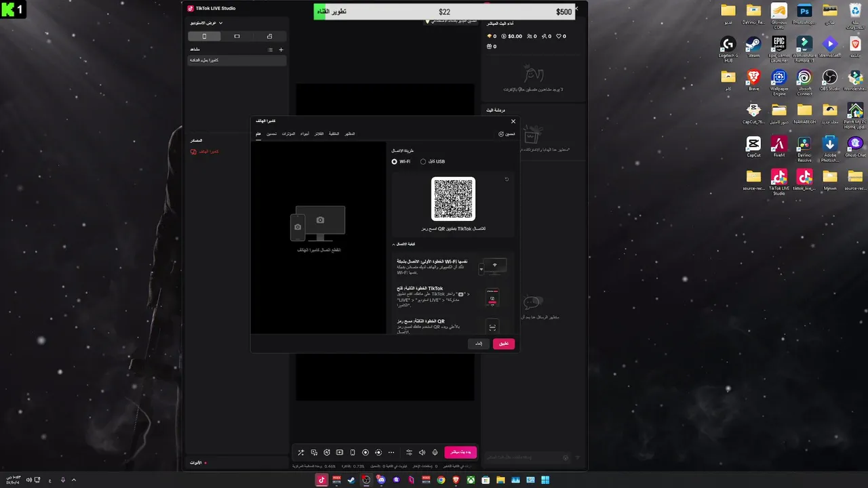Screen dimensions: 868x488
Task: Click the Epic Games Launcher desktop icon
Action: (778, 48)
